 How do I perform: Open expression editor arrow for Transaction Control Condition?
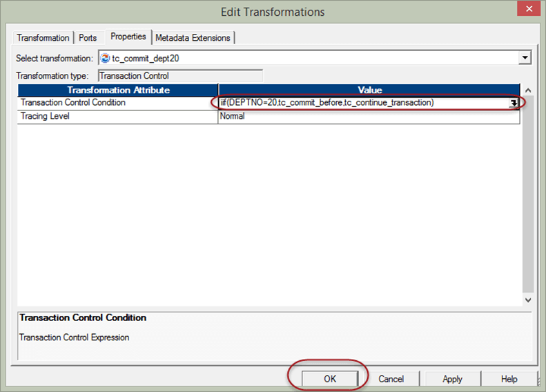(x=514, y=103)
